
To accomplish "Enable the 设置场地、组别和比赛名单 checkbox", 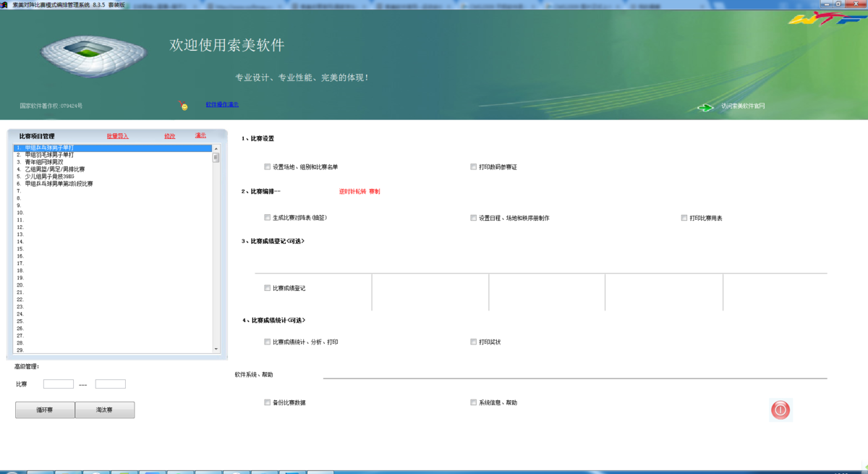I will coord(267,166).
